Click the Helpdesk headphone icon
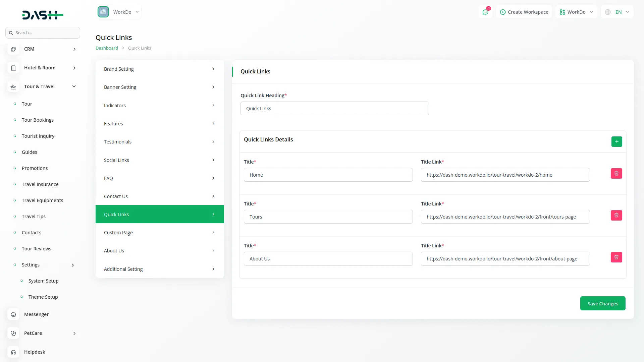The height and width of the screenshot is (362, 644). [x=13, y=352]
